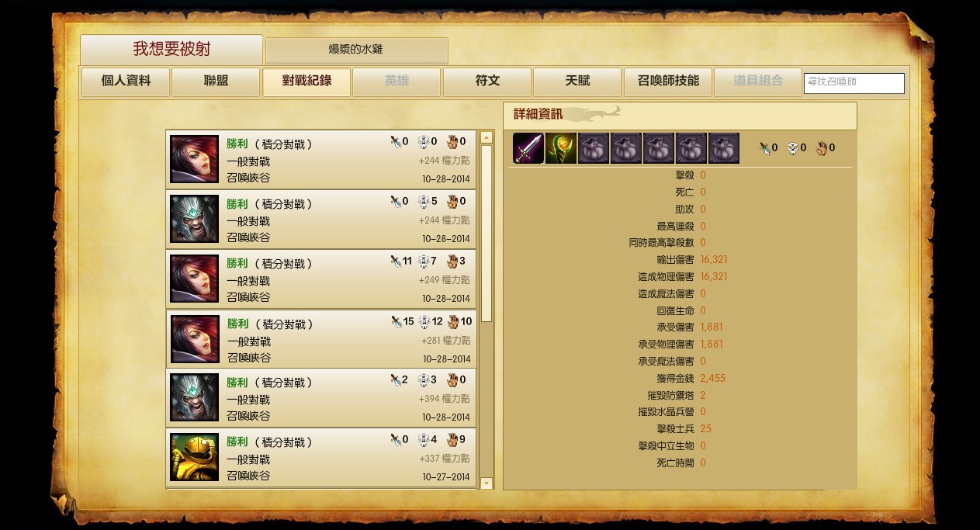This screenshot has height=530, width=980.
Task: Open the 15/12/10 match with +281 points
Action: (x=321, y=338)
